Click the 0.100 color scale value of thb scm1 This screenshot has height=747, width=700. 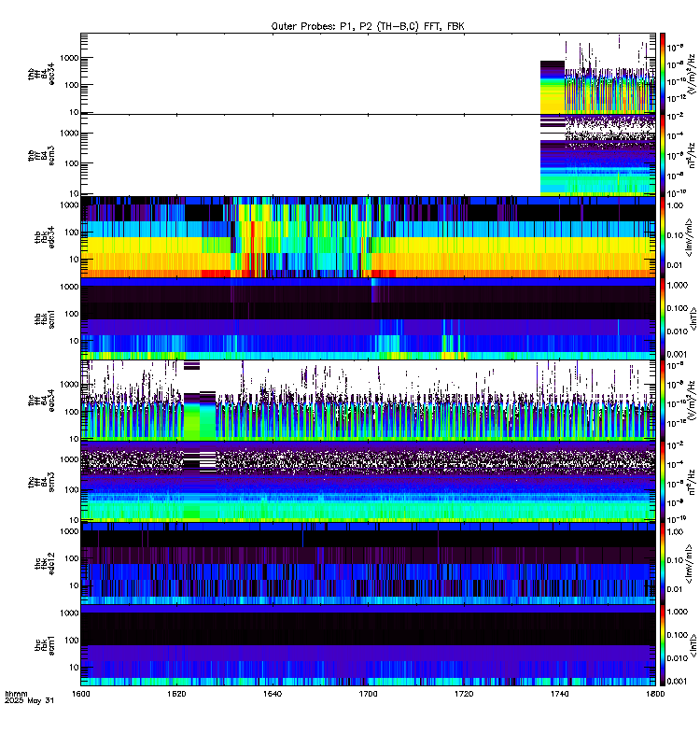[x=677, y=308]
